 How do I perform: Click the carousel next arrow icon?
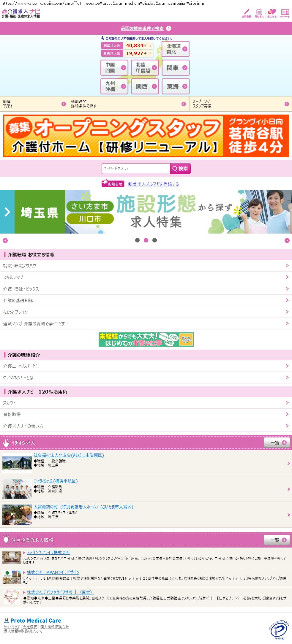(x=287, y=240)
